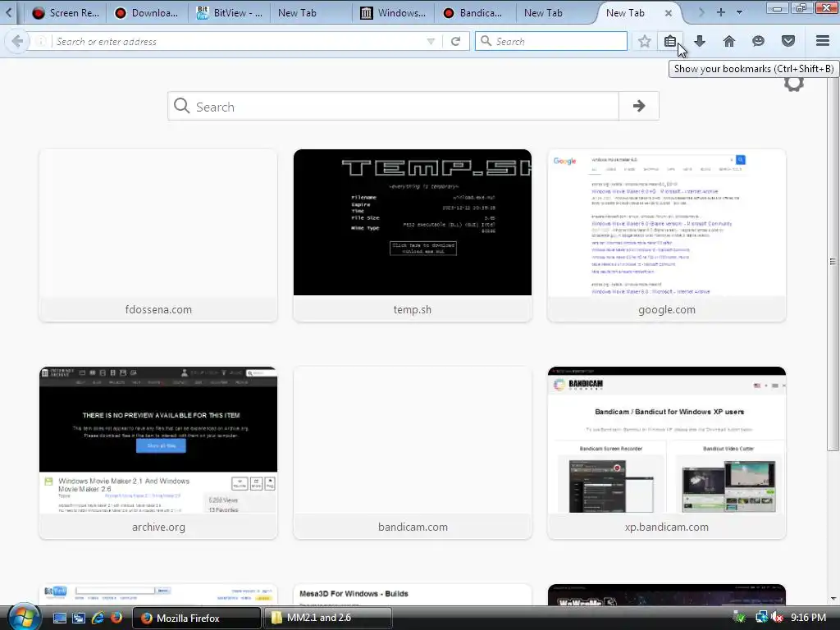840x630 pixels.
Task: Go to the Home page icon
Action: [x=729, y=41]
